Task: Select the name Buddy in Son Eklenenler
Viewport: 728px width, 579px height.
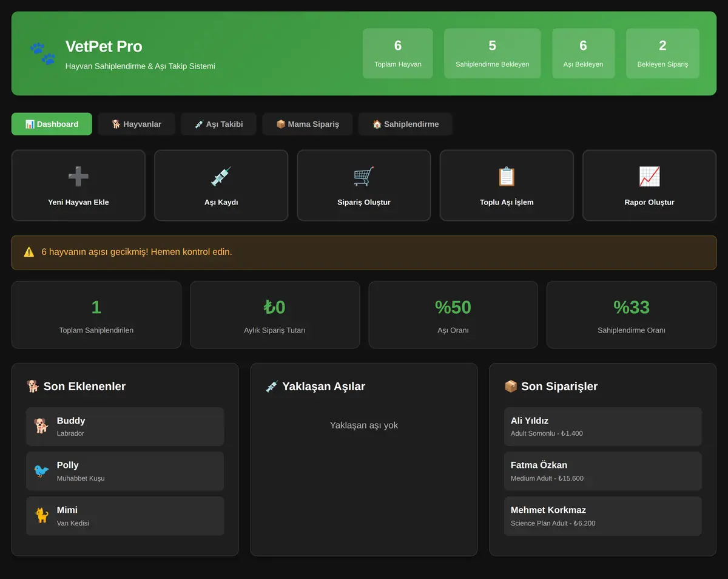Action: point(71,421)
